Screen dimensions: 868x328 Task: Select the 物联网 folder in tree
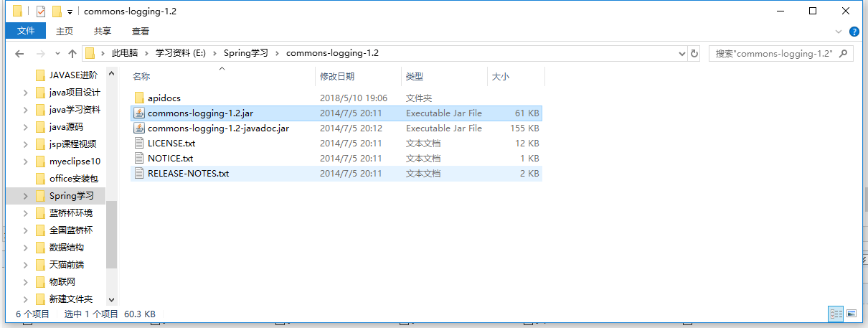pyautogui.click(x=62, y=282)
